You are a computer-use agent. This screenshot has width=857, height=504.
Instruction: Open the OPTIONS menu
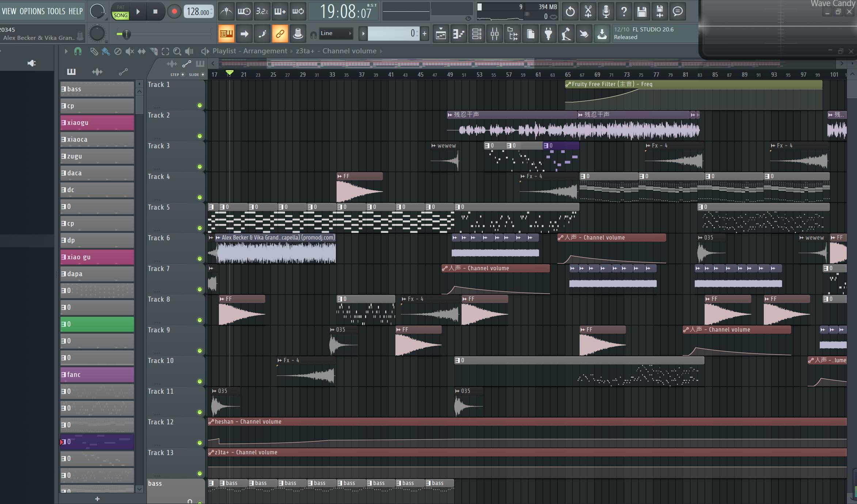click(32, 11)
